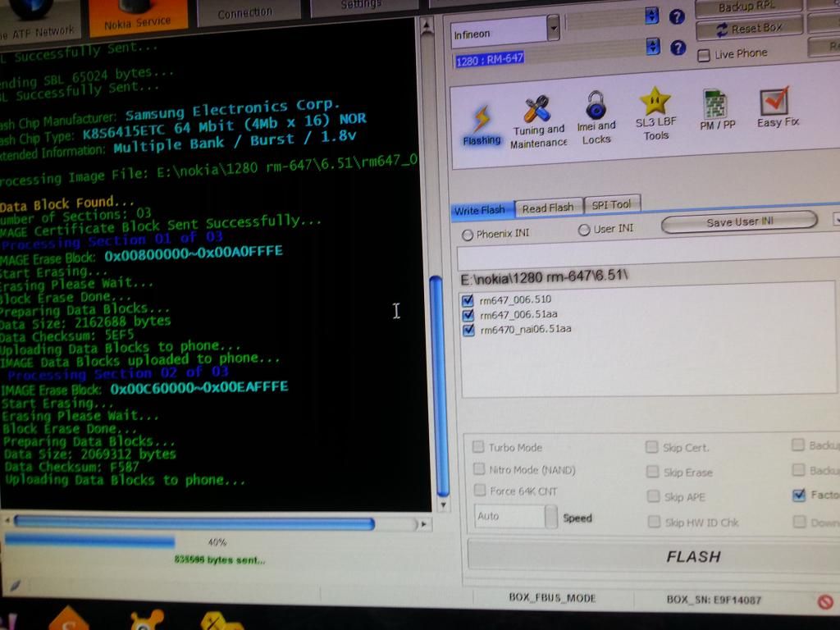Open the Easy Fix tool
840x630 pixels.
tap(776, 108)
